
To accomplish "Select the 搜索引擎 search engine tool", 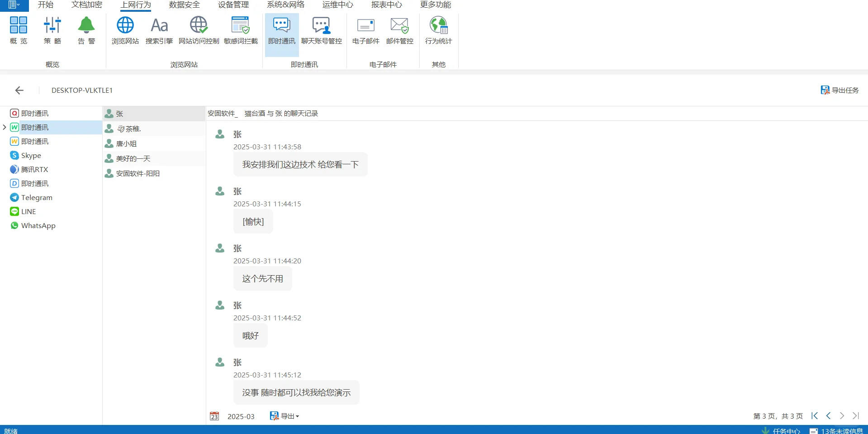I will coord(159,29).
